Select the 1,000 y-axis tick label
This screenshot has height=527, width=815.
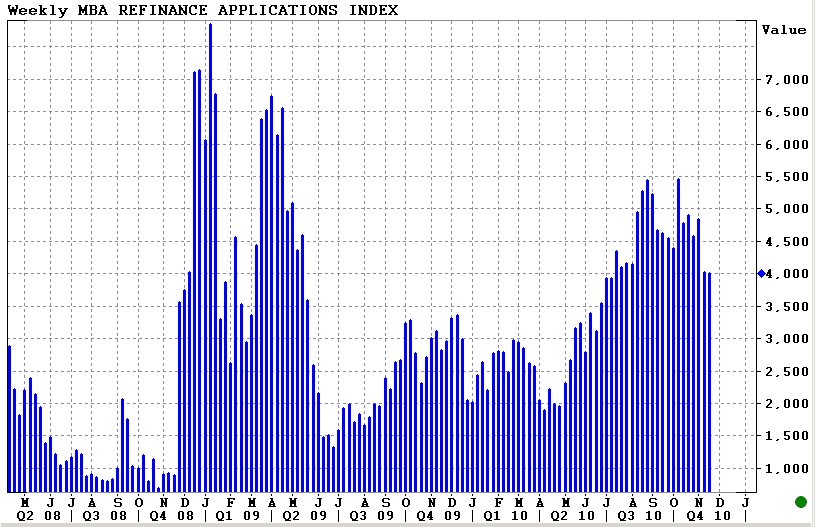(x=787, y=468)
